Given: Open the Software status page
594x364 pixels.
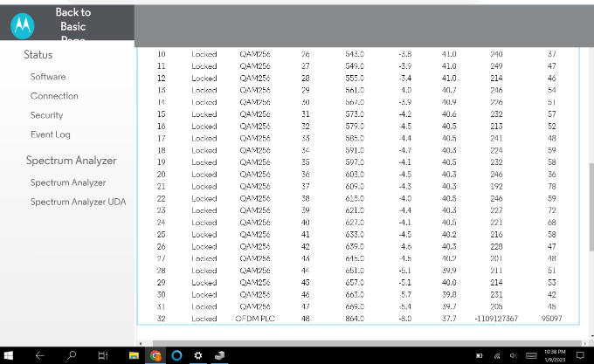Looking at the screenshot, I should [48, 77].
